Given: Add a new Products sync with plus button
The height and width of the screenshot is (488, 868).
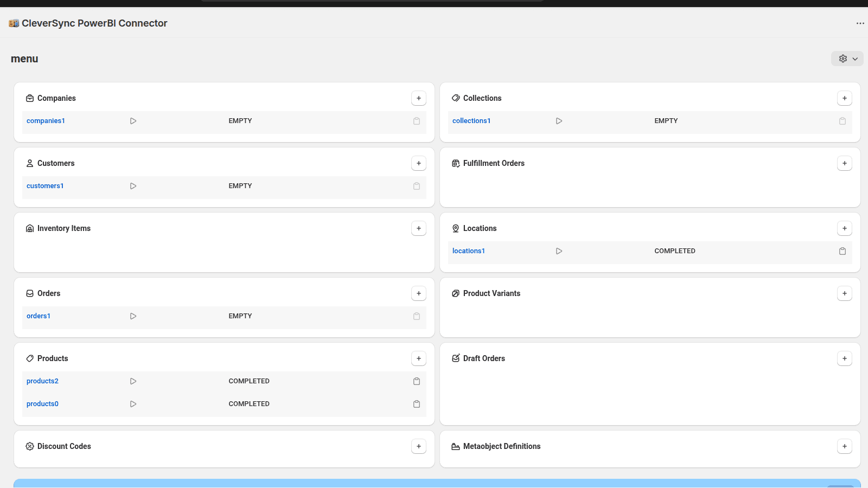Looking at the screenshot, I should [x=419, y=358].
